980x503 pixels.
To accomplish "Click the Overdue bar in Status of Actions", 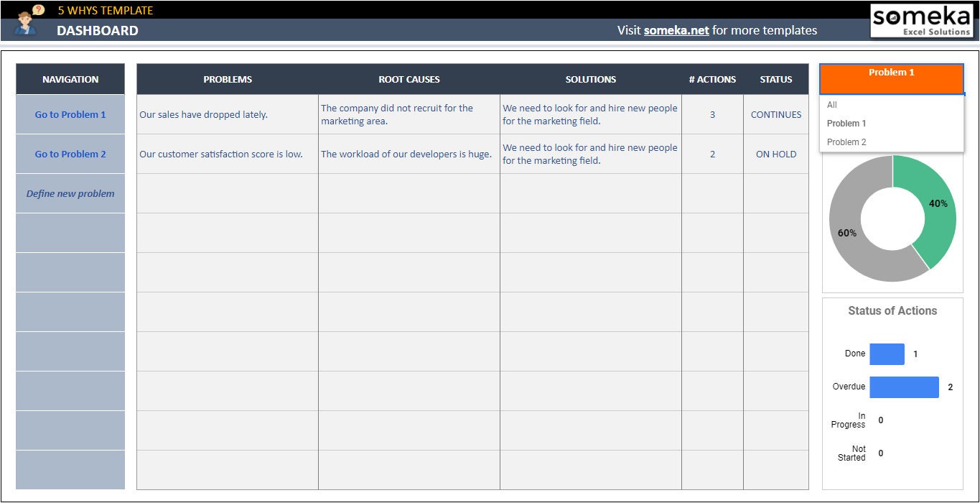I will [x=904, y=387].
